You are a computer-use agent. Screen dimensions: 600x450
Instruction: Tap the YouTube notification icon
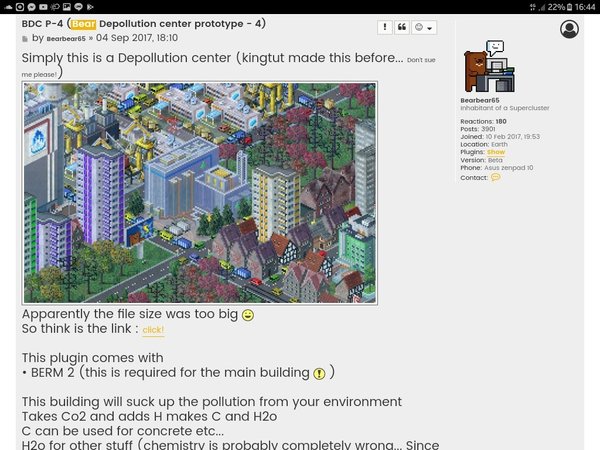point(43,7)
